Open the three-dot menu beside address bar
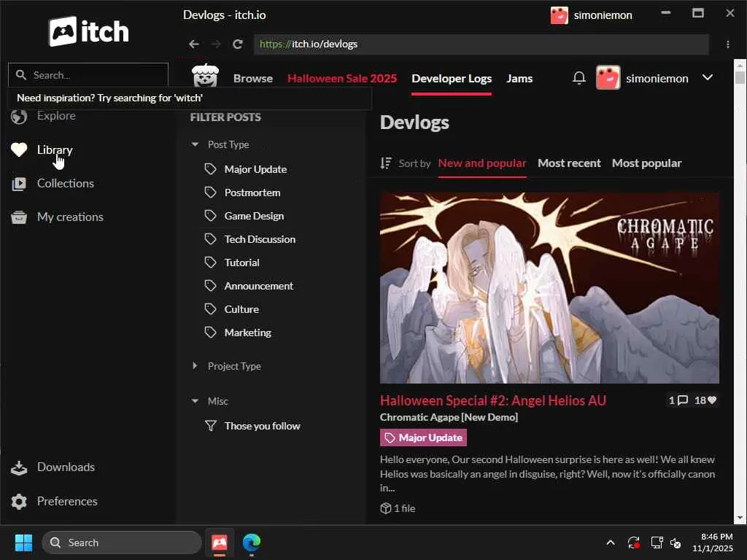This screenshot has width=747, height=560. [x=728, y=44]
